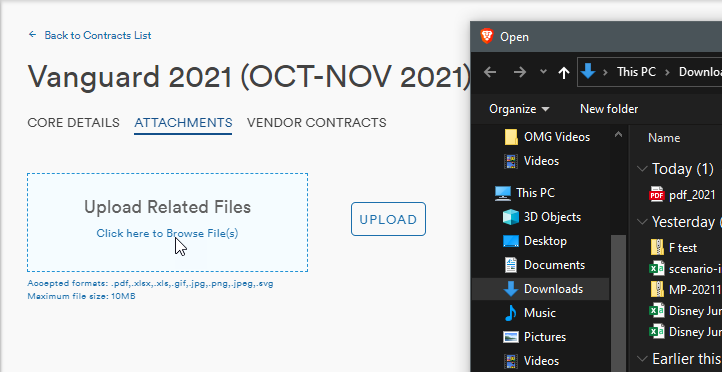Click the Music note icon
Image resolution: width=722 pixels, height=372 pixels.
[511, 313]
